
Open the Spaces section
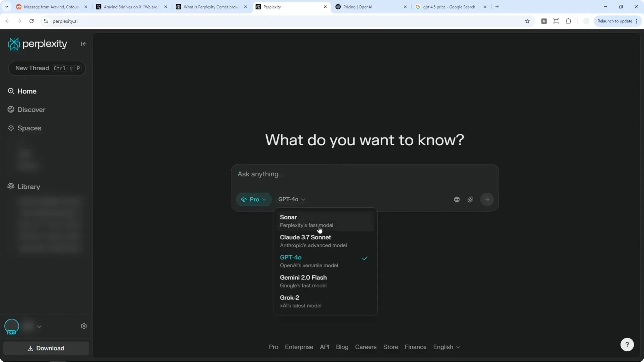[30, 128]
